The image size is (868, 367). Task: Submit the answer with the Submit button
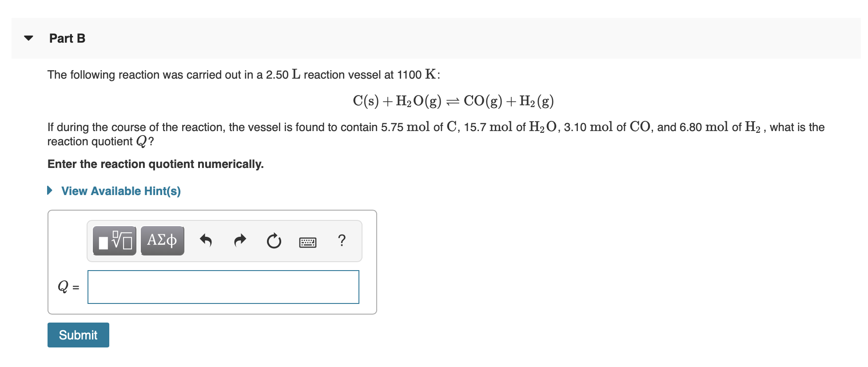point(78,335)
